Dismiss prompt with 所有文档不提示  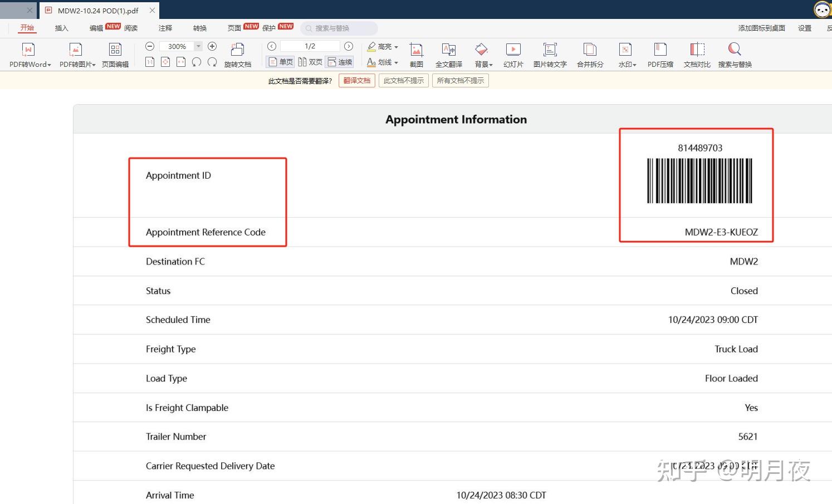[x=460, y=80]
